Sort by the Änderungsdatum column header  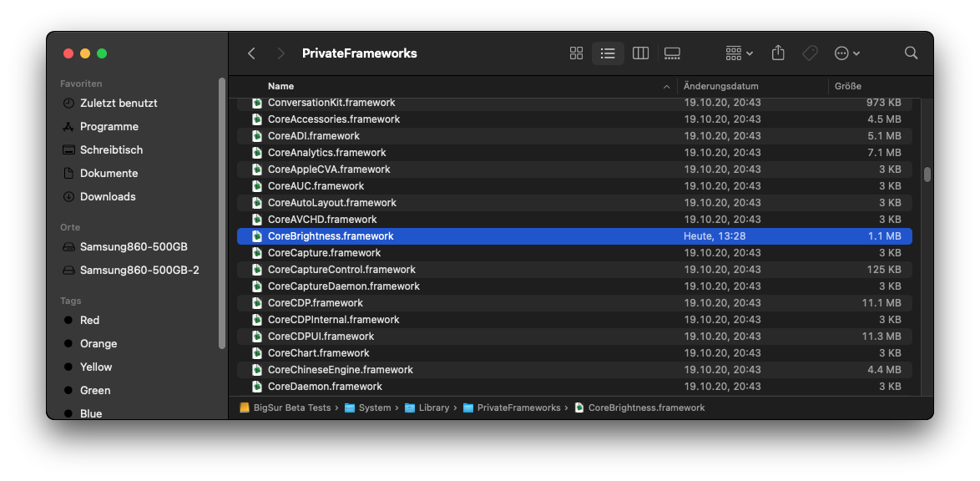(720, 86)
